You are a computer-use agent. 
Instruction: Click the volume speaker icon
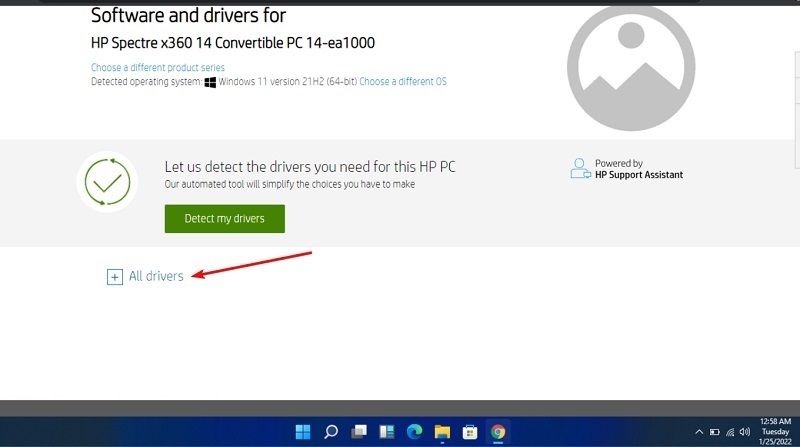pos(745,432)
